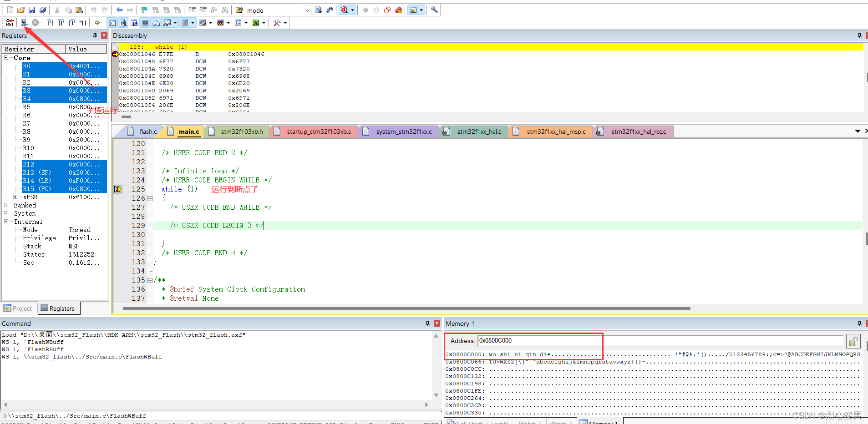Screen dimensions: 868x424
Task: Click the Find document icon
Action: [319, 10]
